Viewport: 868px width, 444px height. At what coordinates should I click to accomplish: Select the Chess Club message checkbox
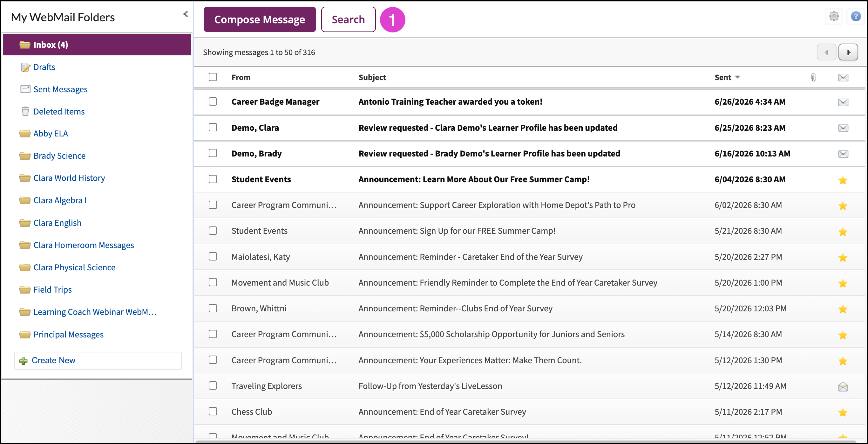pos(213,411)
